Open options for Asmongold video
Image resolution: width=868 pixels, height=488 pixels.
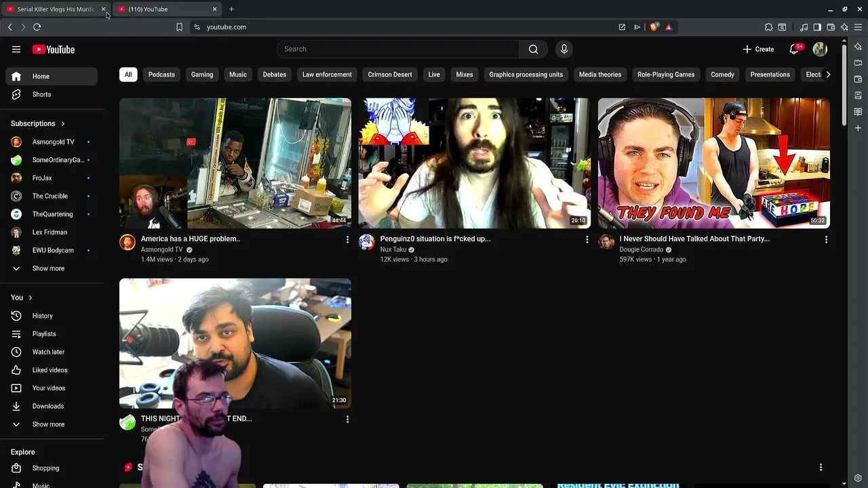[x=347, y=239]
